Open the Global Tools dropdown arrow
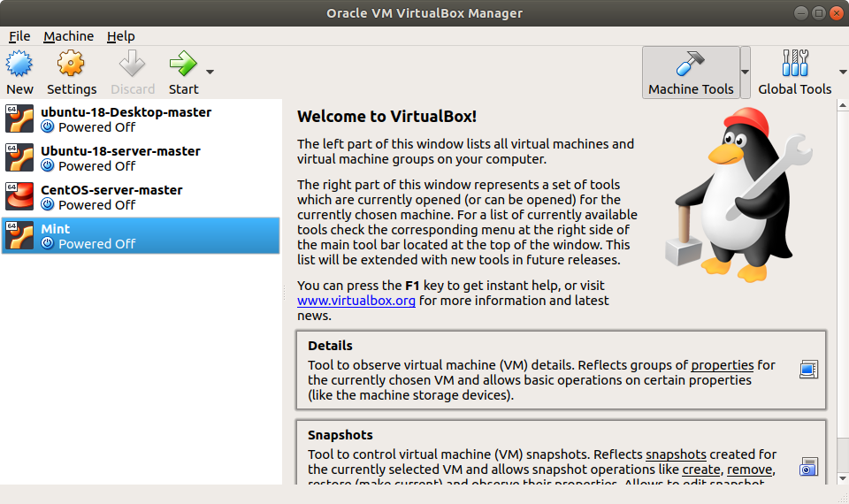Screen dimensions: 849x504 tap(843, 72)
